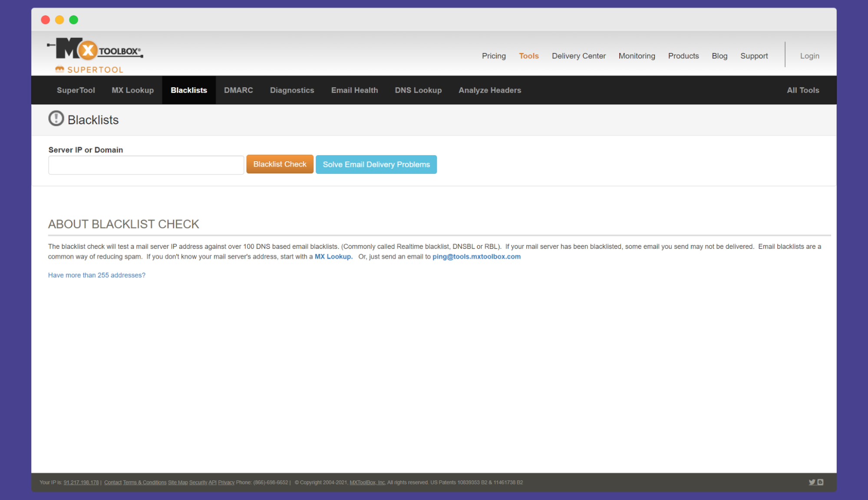Image resolution: width=868 pixels, height=500 pixels.
Task: Select the DMARC tab
Action: 238,90
